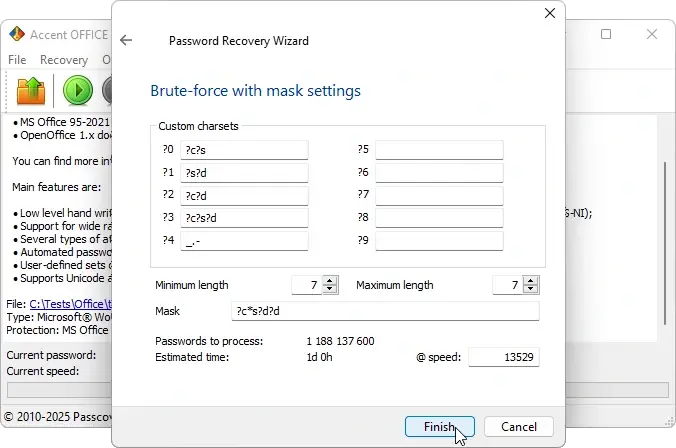
Task: Go back with the wizard arrow
Action: tap(126, 41)
